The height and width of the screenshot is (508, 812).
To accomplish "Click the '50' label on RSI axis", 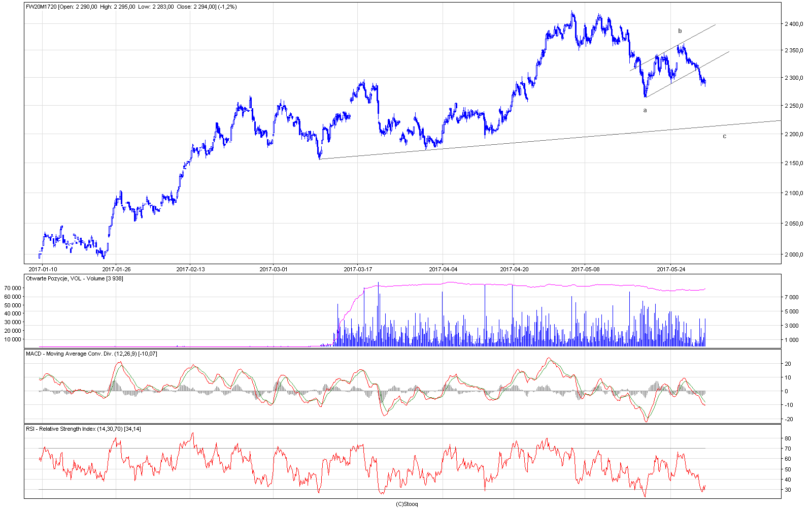I will tap(788, 469).
